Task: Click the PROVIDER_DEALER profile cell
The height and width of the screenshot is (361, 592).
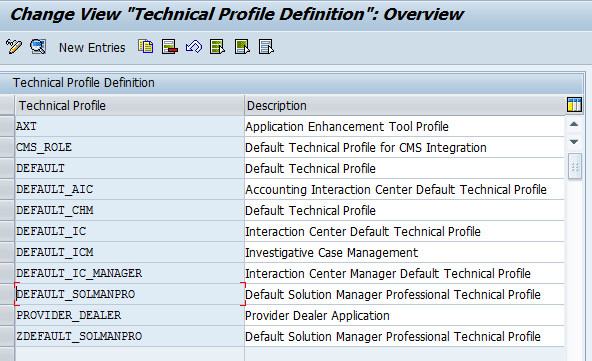Action: [130, 315]
